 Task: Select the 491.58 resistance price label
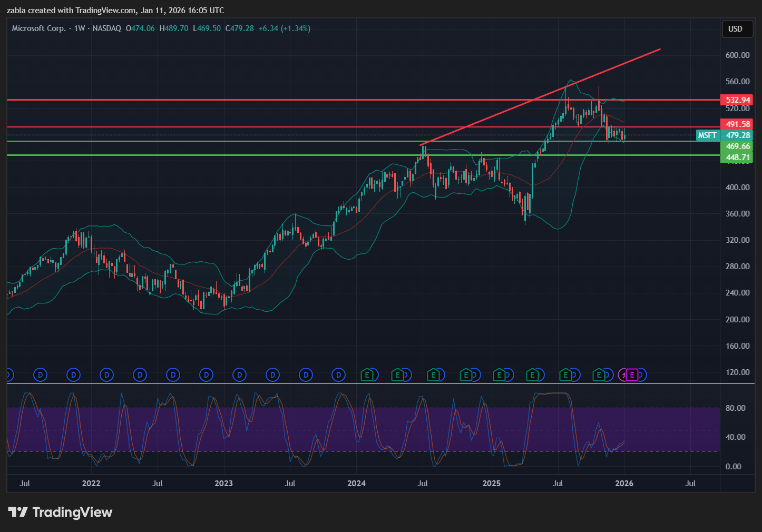(x=737, y=124)
